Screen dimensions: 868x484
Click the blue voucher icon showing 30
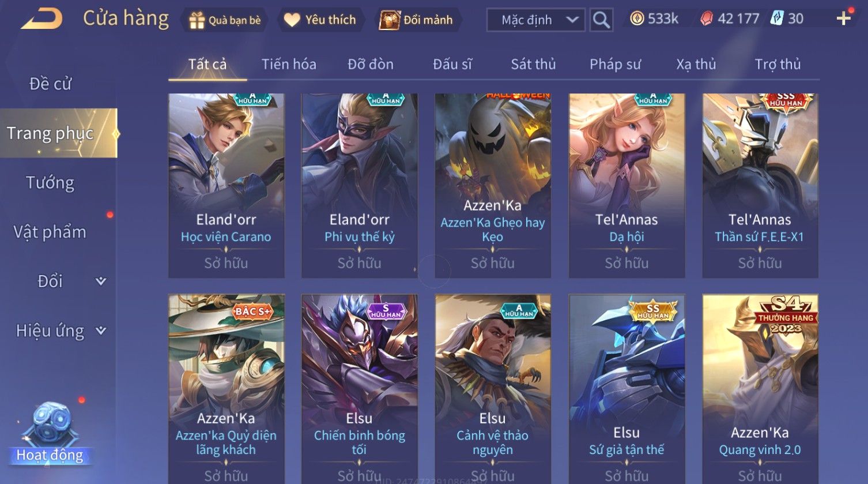point(777,18)
